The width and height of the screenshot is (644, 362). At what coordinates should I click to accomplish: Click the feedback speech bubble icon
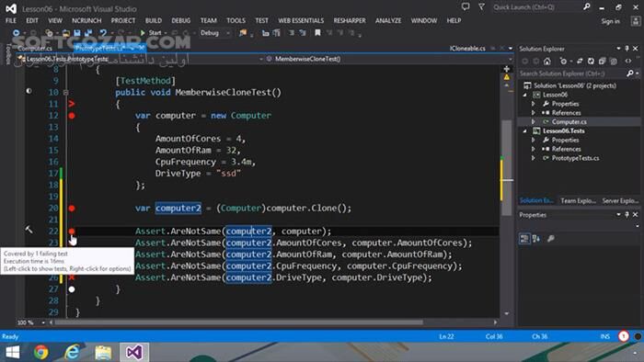click(x=466, y=7)
